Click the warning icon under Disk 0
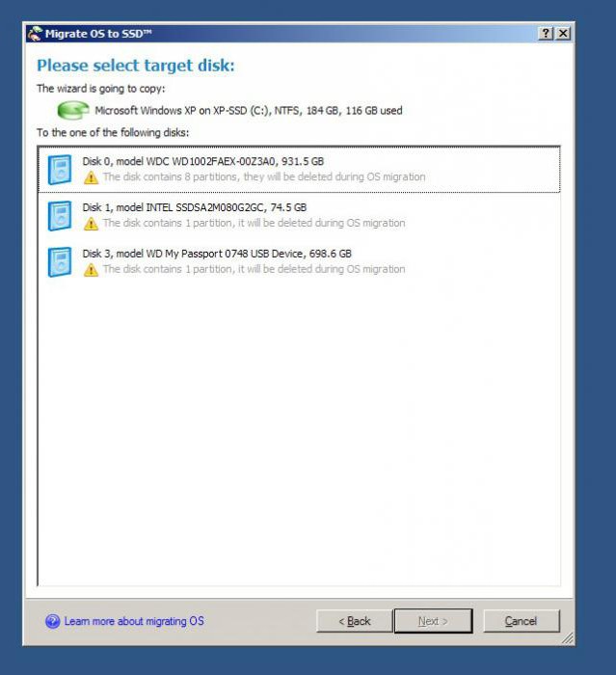The image size is (616, 675). coord(91,177)
